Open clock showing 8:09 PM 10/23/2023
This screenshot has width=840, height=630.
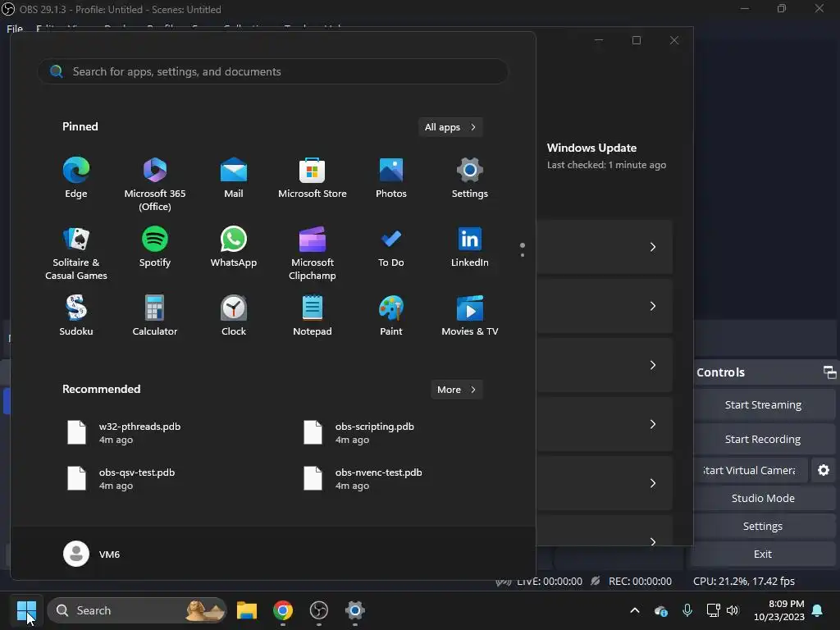point(779,610)
